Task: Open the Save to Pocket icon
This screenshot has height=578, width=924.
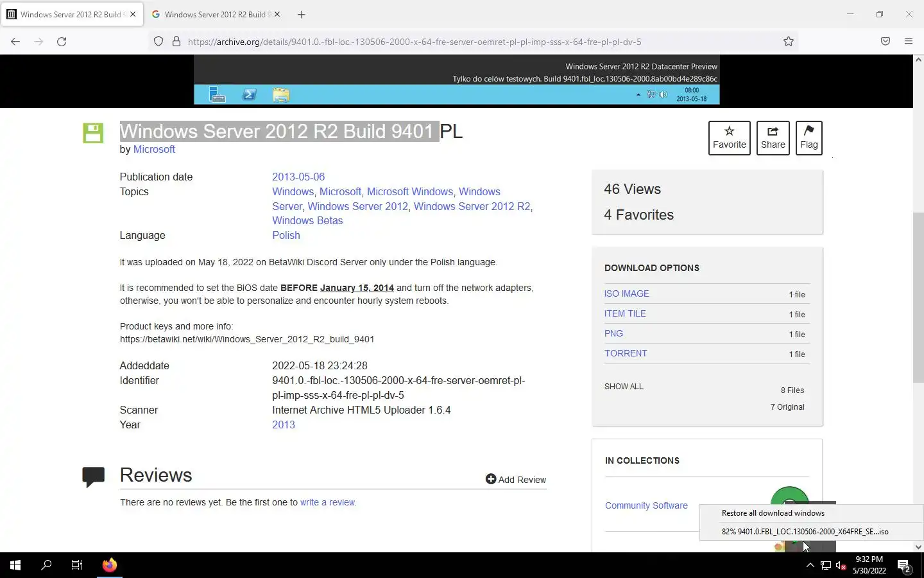Action: click(x=886, y=42)
